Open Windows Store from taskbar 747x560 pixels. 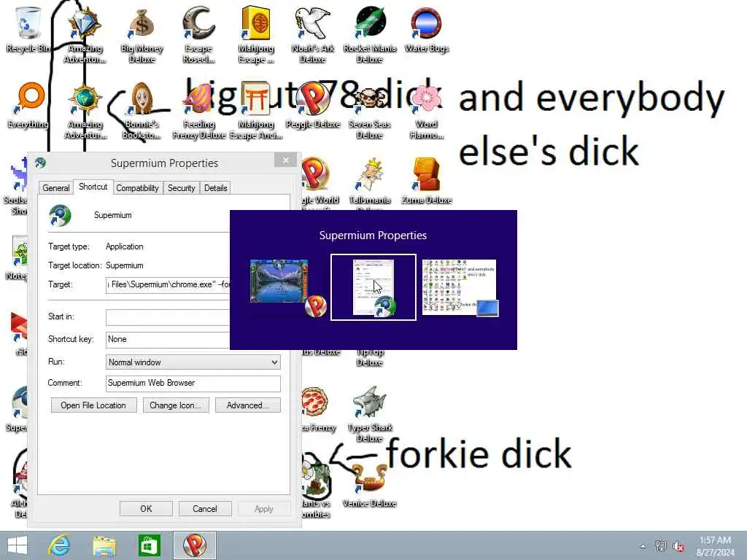(x=149, y=545)
